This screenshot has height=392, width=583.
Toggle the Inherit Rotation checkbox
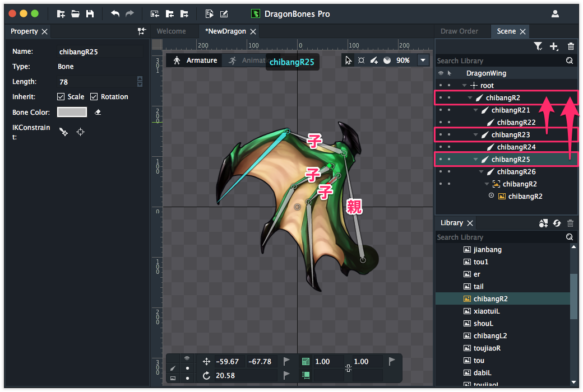pos(94,97)
